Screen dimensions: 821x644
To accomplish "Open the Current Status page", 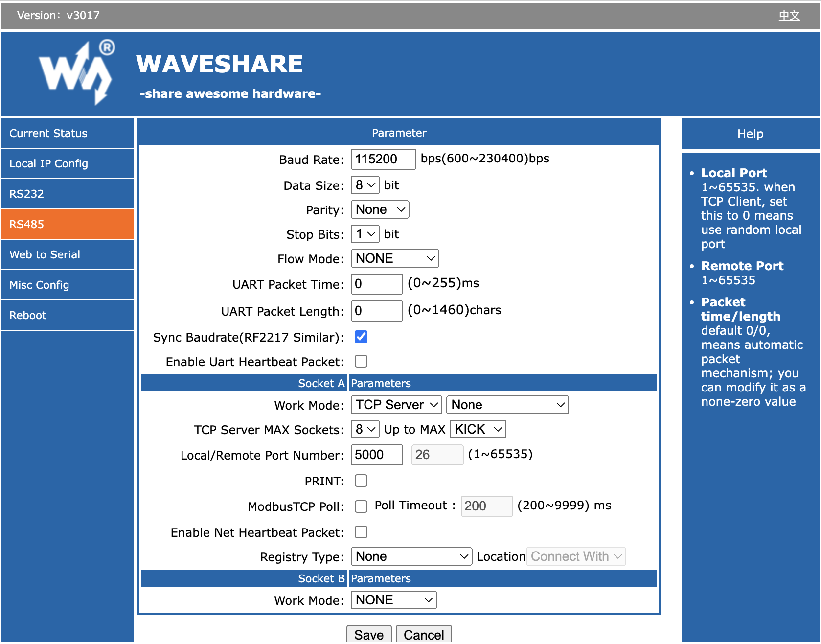I will (68, 133).
